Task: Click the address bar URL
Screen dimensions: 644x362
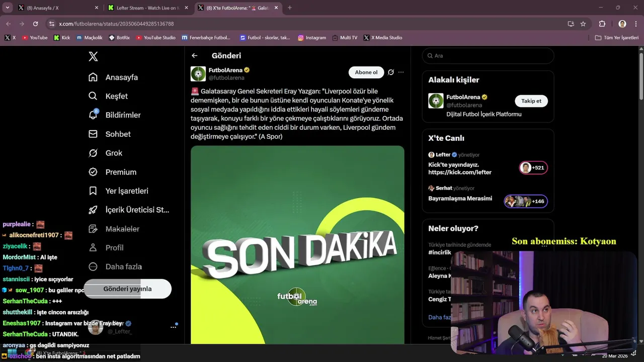Action: click(116, 24)
